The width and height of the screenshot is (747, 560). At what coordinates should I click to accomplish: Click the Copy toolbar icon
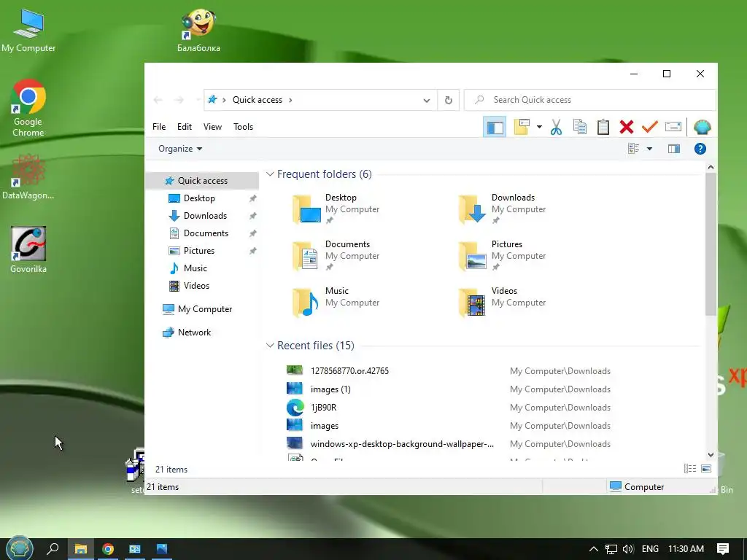point(580,127)
